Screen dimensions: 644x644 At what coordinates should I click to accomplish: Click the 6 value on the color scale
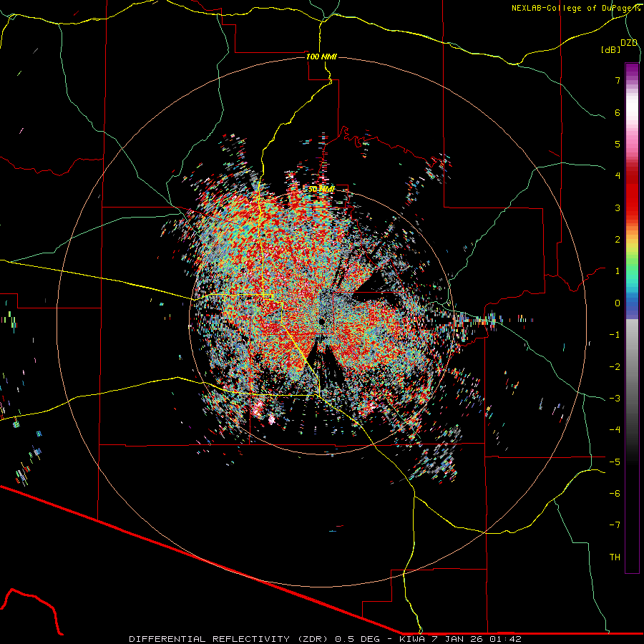(x=618, y=112)
